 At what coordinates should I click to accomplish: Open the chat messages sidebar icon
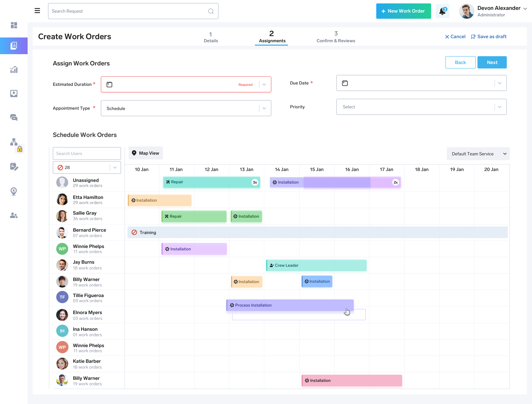[x=14, y=117]
